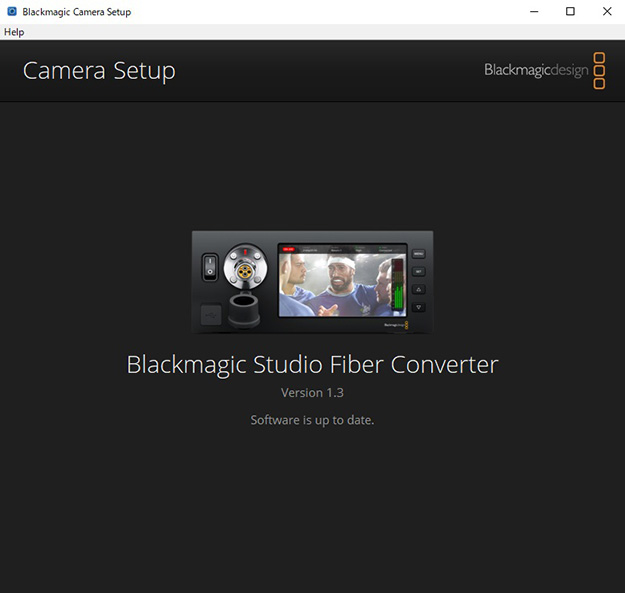Image resolution: width=625 pixels, height=593 pixels.
Task: Click the orange squares Blackmagic logo icon
Action: (599, 71)
